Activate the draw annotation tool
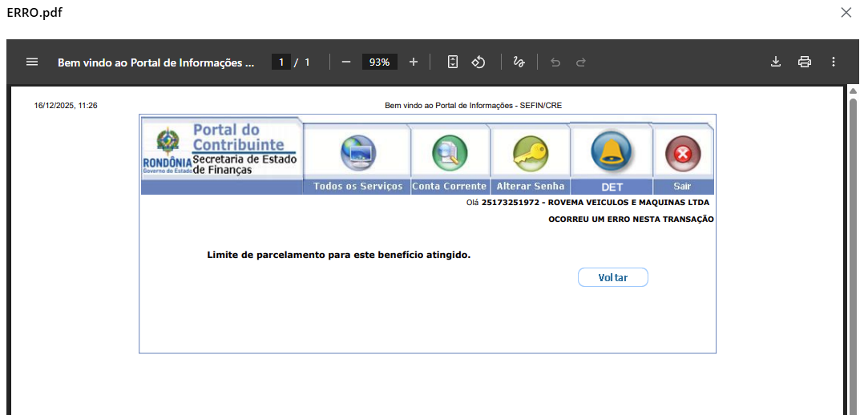 [x=519, y=62]
